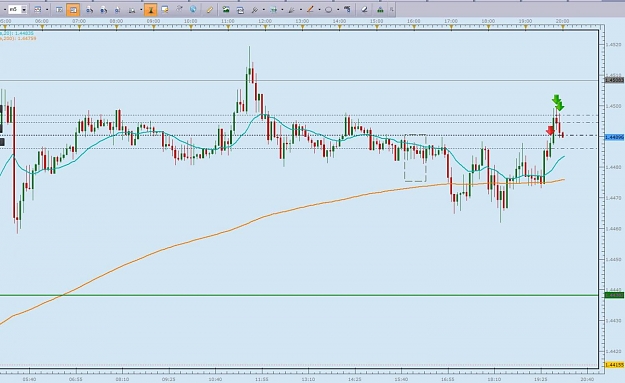Click the 14:00 label on top time axis
Screen dimensions: 625x383
click(x=340, y=21)
